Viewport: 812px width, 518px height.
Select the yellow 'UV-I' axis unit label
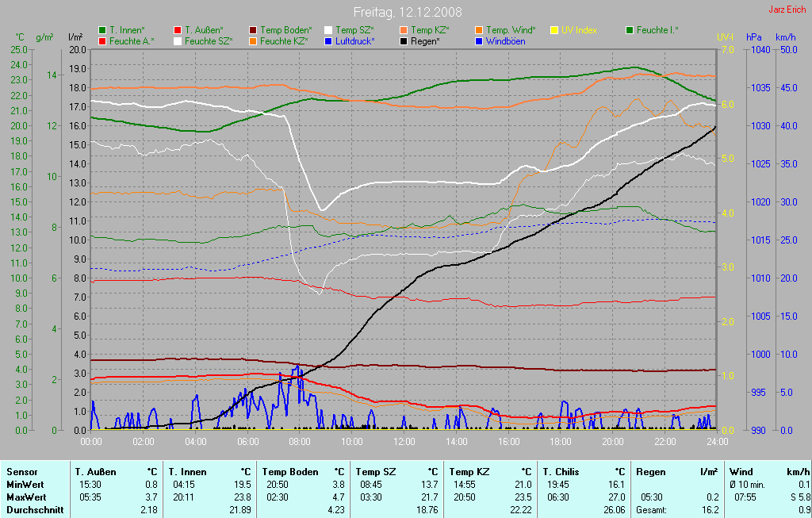coord(725,37)
